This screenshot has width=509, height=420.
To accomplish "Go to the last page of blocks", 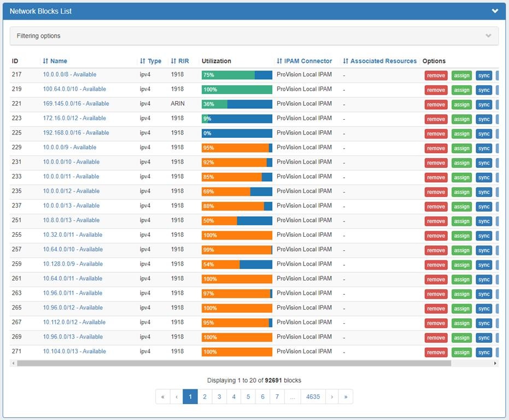I will pyautogui.click(x=346, y=397).
